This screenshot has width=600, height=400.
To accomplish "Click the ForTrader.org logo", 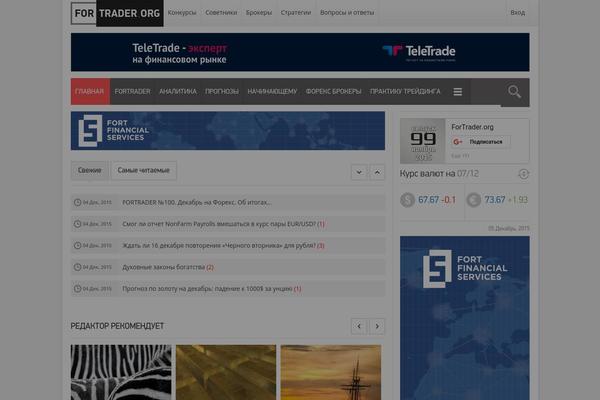I will tap(117, 13).
